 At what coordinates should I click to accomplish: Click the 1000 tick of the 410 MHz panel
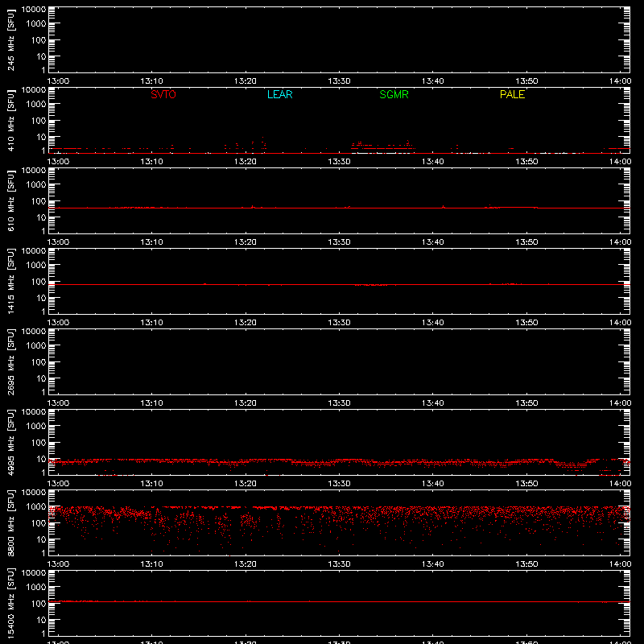(x=36, y=105)
